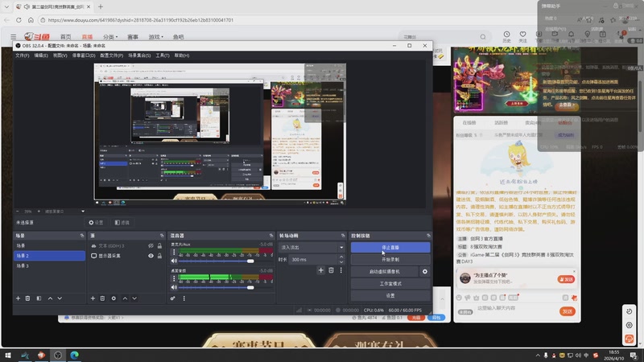Open advanced audio properties gear in mixer

click(173, 298)
